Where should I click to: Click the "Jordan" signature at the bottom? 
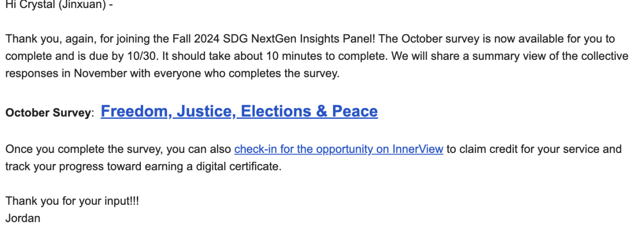23,218
